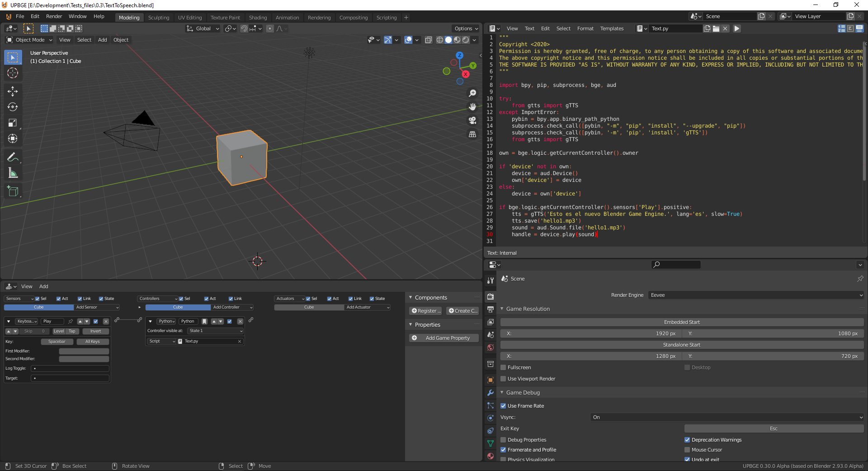Click the Add Game Property button
The width and height of the screenshot is (868, 471).
(444, 338)
